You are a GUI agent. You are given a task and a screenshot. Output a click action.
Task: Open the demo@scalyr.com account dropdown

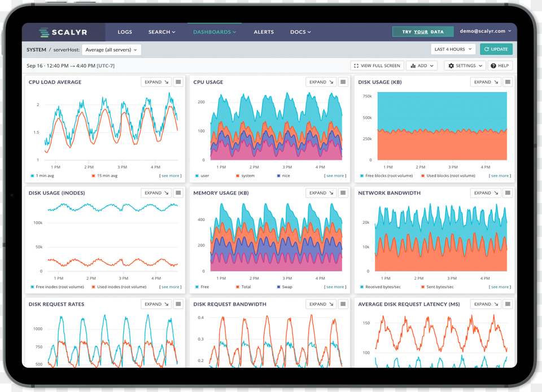coord(486,31)
